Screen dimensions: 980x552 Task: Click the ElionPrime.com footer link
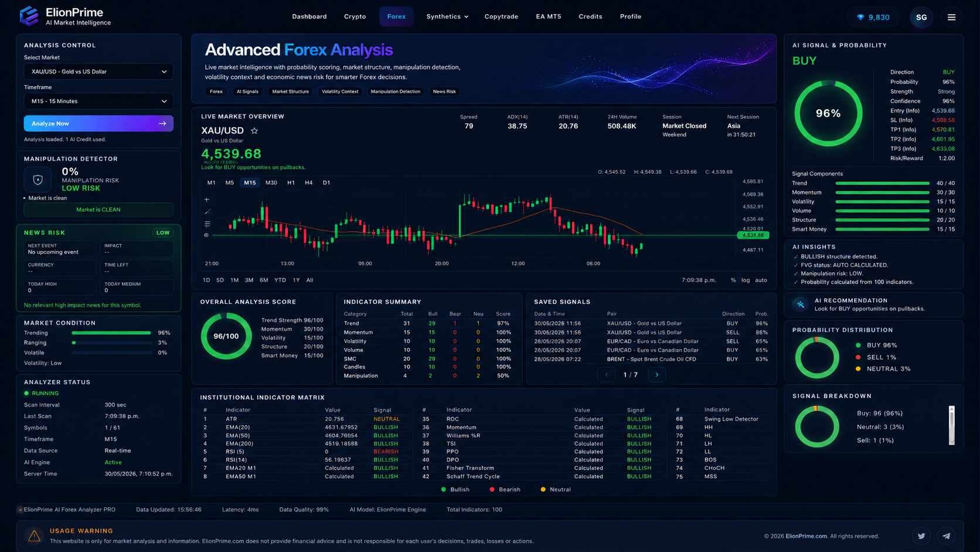tap(807, 536)
